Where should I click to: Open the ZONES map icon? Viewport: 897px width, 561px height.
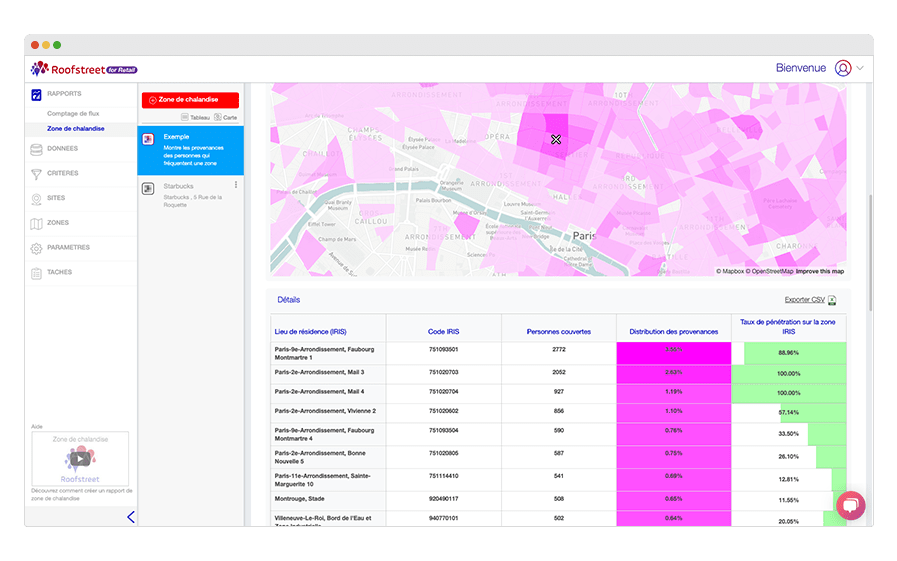[x=36, y=224]
